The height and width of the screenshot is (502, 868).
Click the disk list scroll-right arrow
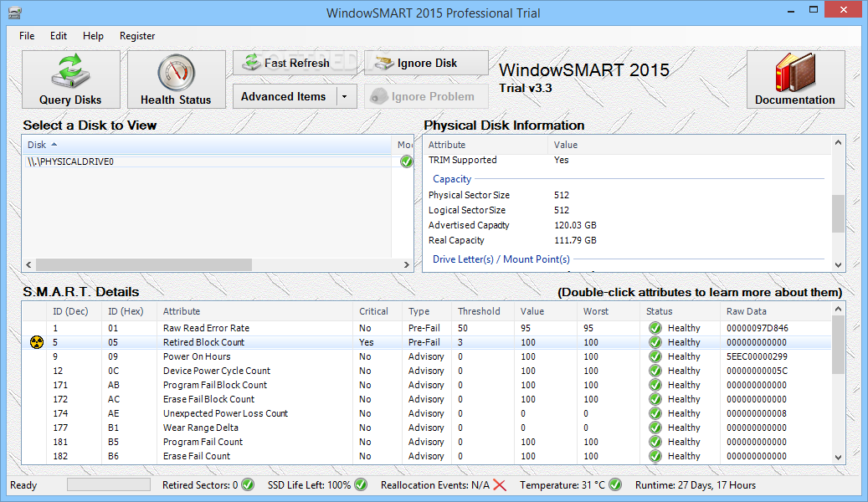coord(407,265)
